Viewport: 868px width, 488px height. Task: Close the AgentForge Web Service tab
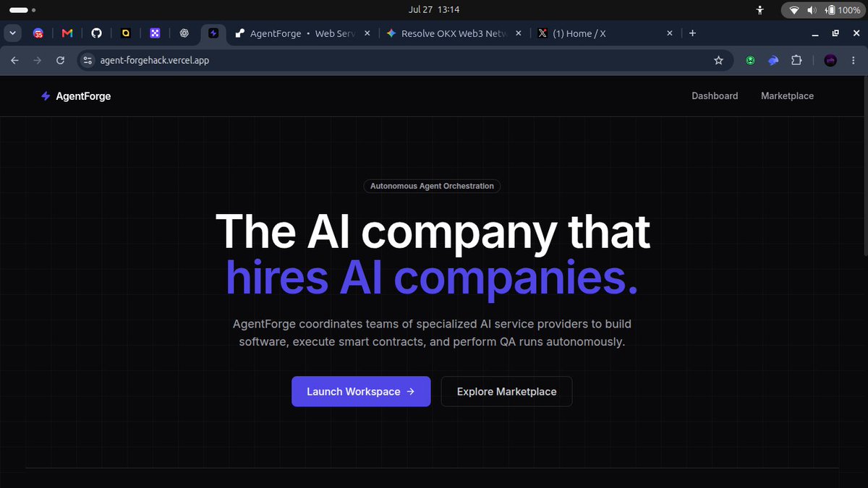367,33
